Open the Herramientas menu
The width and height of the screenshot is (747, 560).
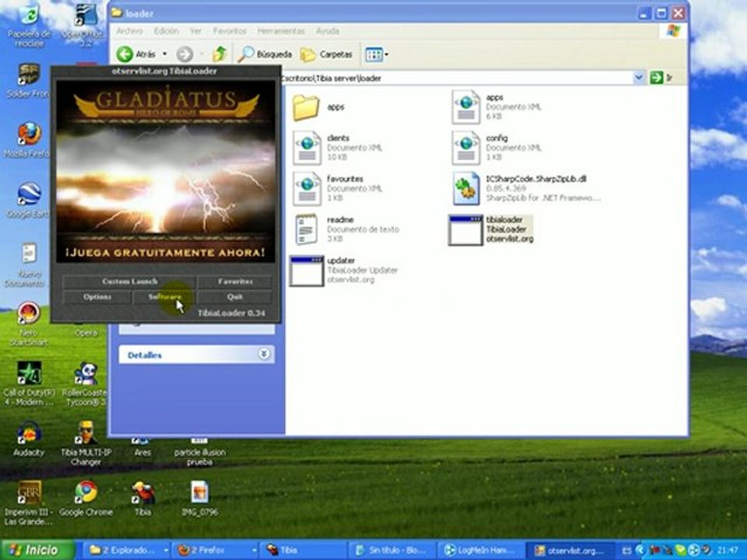(x=281, y=31)
